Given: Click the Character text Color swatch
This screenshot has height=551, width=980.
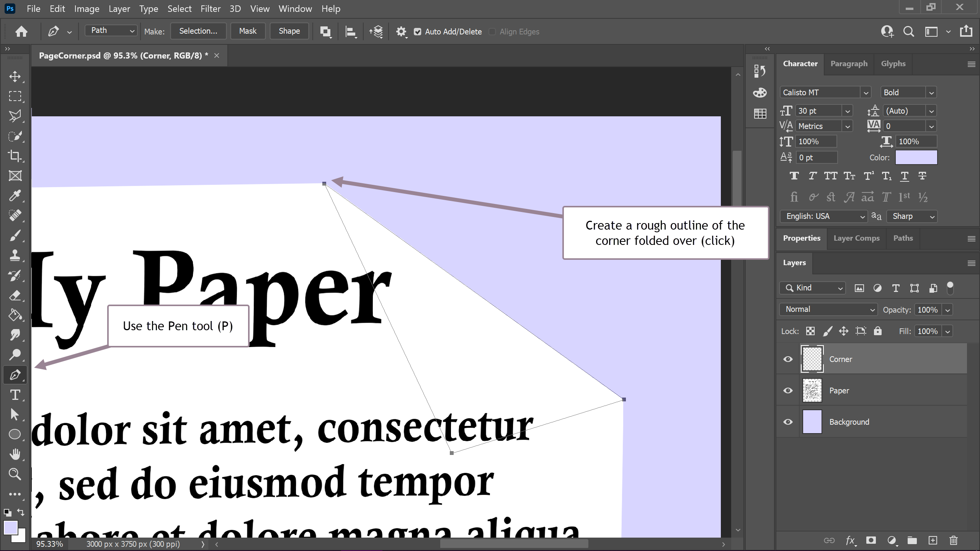Looking at the screenshot, I should coord(916,157).
